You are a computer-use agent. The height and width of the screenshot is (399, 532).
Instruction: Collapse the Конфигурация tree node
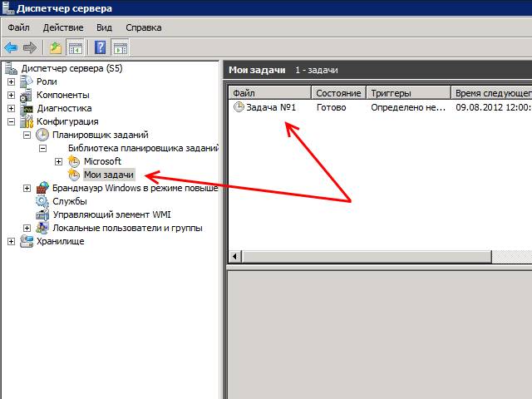point(11,121)
